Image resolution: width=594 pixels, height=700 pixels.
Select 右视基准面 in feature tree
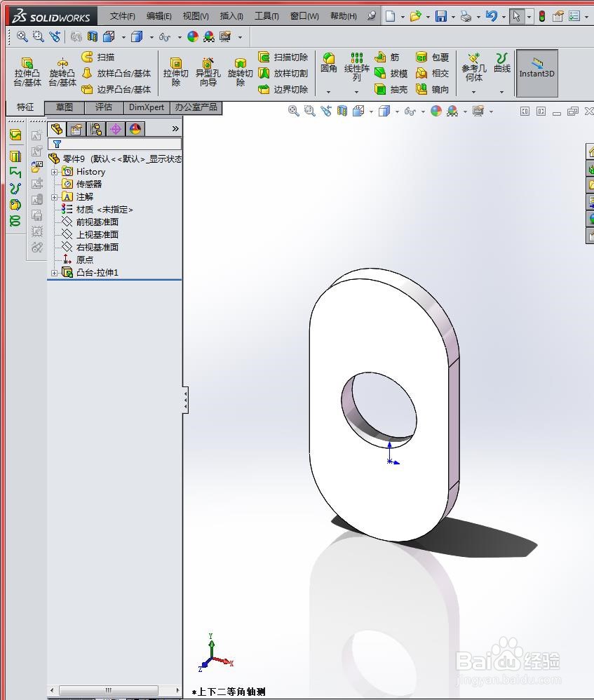coord(90,247)
